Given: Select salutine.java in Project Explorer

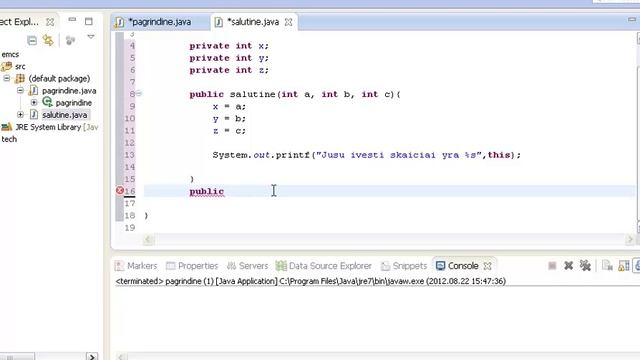Looking at the screenshot, I should click(64, 115).
